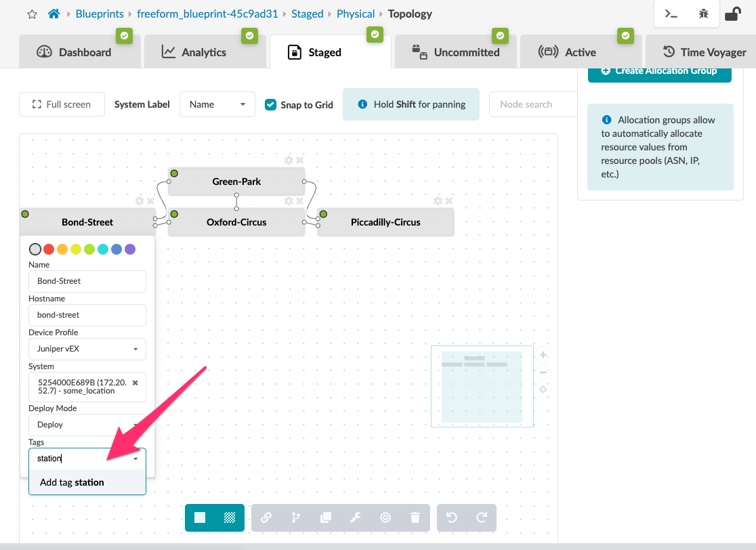Star this page as favorite
This screenshot has width=756, height=550.
(32, 14)
